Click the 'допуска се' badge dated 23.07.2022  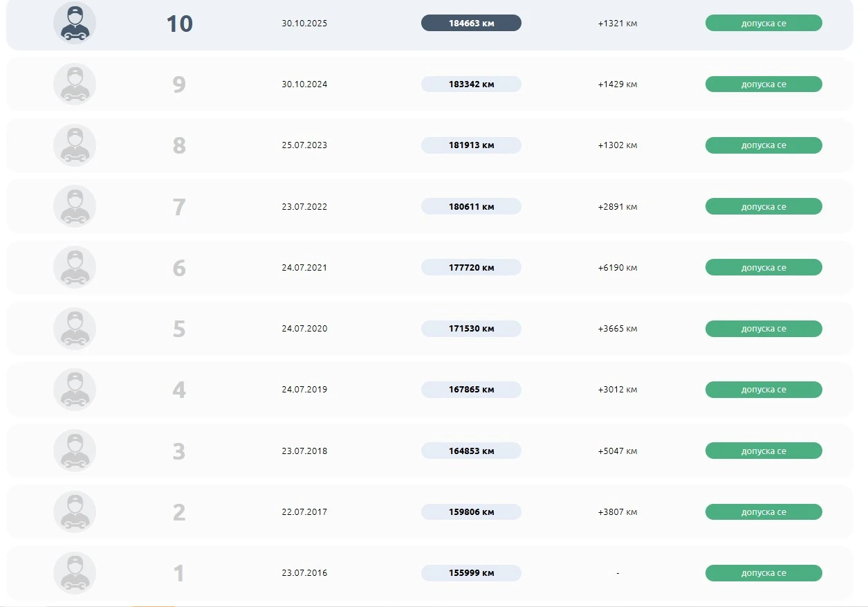tap(764, 206)
